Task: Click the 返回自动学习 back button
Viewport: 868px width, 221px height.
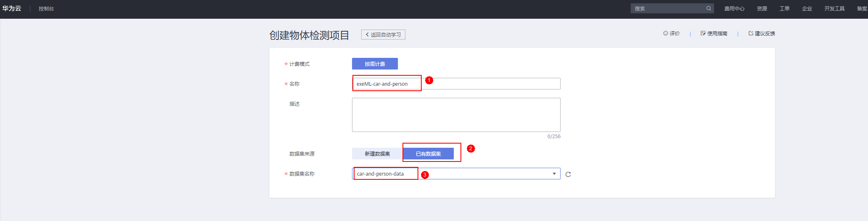Action: tap(383, 35)
